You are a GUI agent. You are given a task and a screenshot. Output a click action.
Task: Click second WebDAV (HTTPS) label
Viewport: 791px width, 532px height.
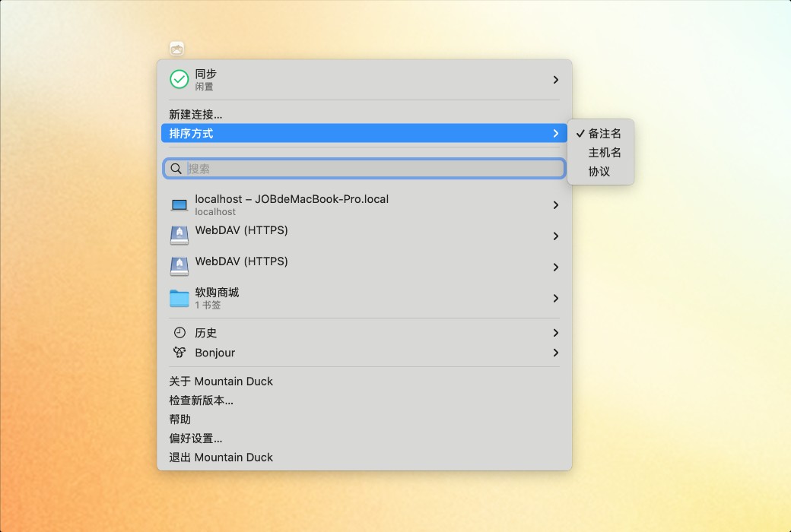[x=242, y=261]
